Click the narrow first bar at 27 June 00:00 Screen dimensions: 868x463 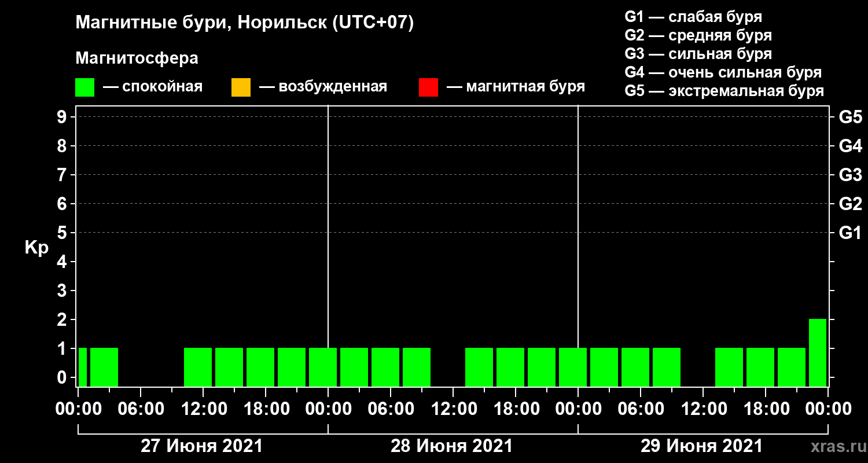pos(83,367)
